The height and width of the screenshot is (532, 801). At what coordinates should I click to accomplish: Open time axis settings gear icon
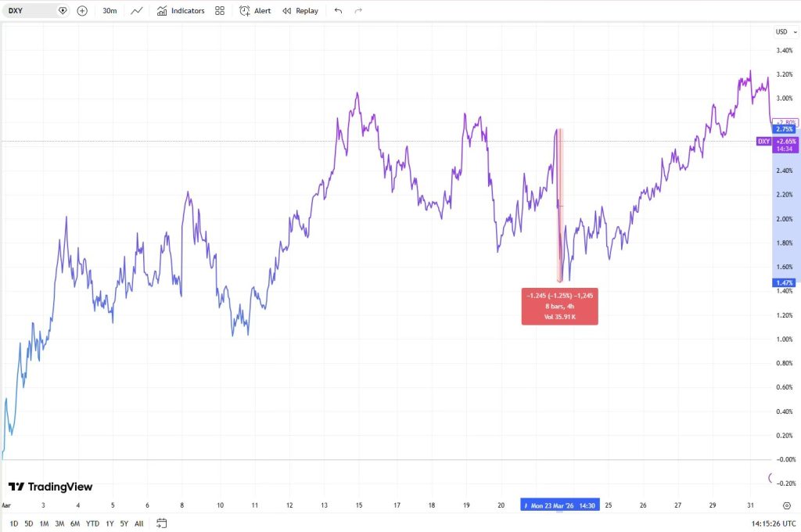pyautogui.click(x=786, y=505)
